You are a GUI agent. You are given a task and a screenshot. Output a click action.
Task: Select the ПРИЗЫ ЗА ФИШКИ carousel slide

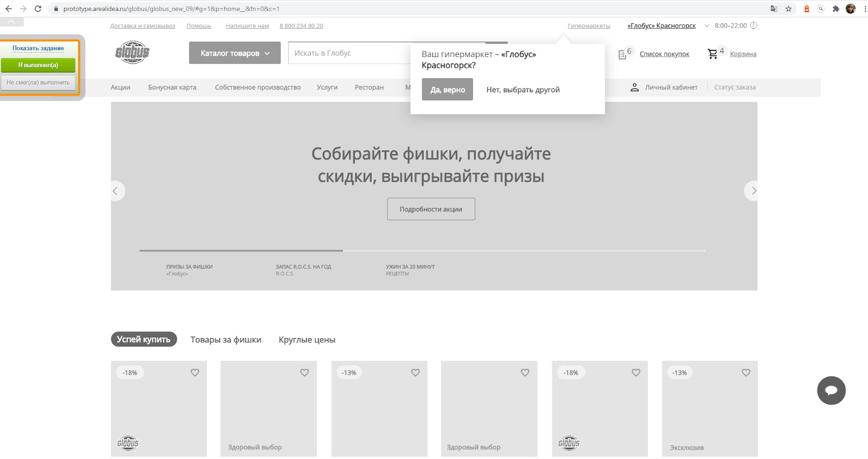(189, 270)
